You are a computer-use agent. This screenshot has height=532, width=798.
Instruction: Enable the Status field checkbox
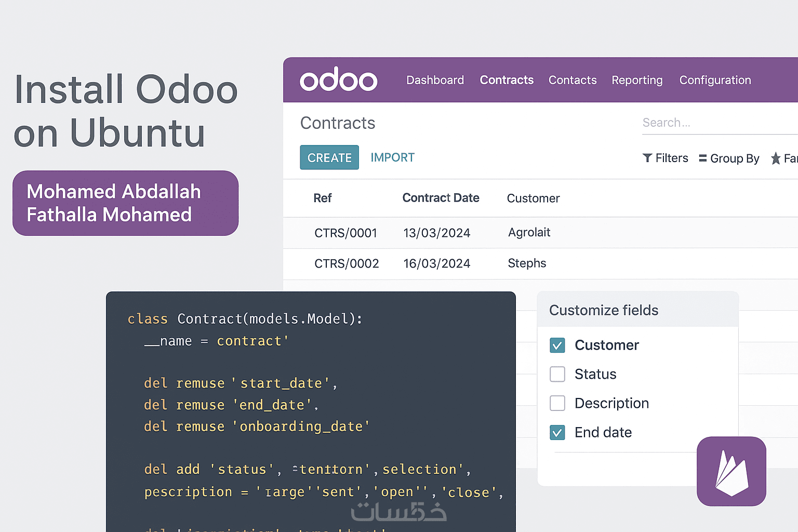pyautogui.click(x=557, y=374)
